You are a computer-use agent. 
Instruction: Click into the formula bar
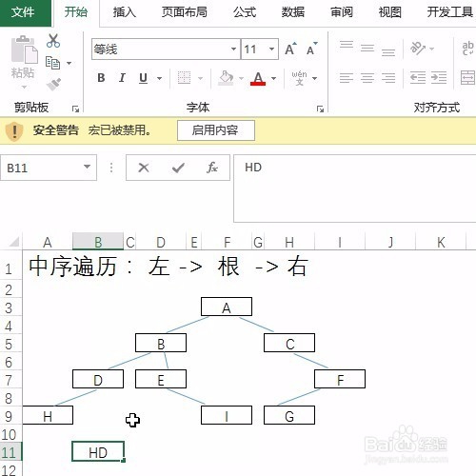(355, 188)
